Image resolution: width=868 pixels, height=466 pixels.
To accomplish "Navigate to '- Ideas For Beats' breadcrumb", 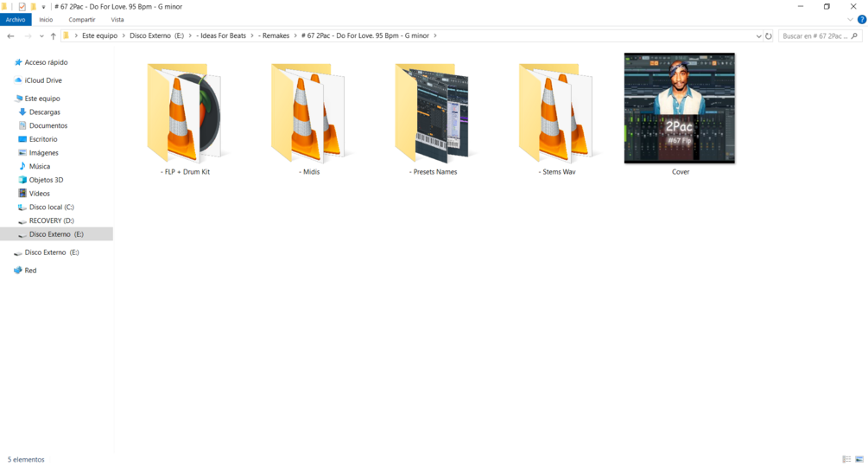I will click(221, 35).
